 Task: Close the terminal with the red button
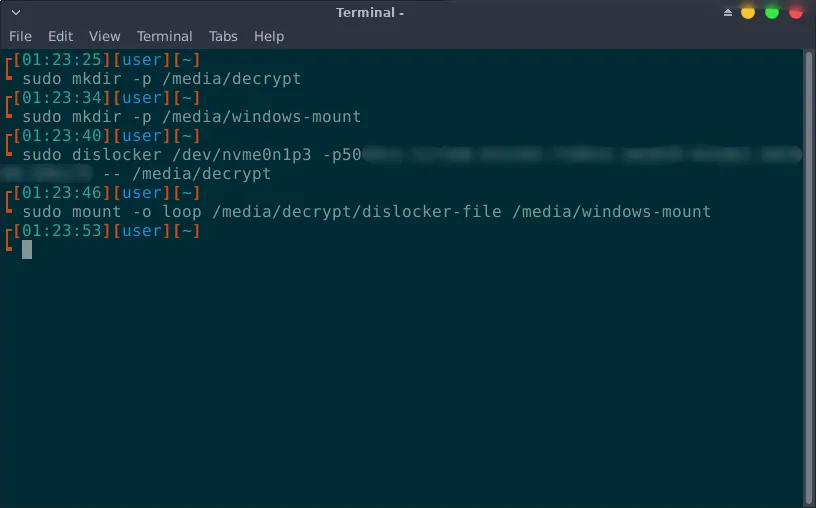point(796,12)
